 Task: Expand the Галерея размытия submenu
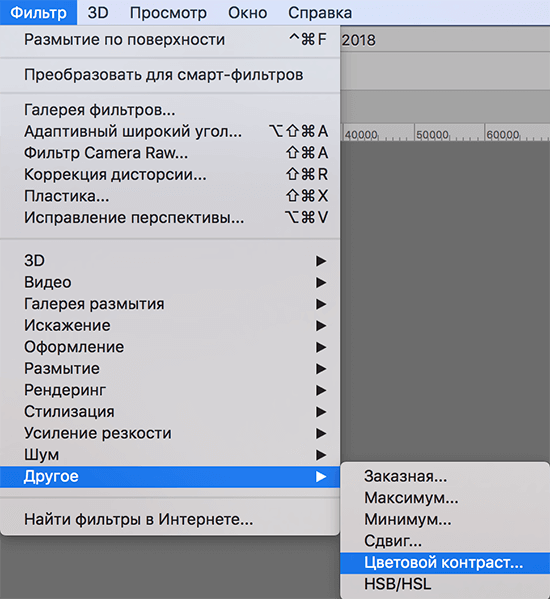click(x=170, y=304)
